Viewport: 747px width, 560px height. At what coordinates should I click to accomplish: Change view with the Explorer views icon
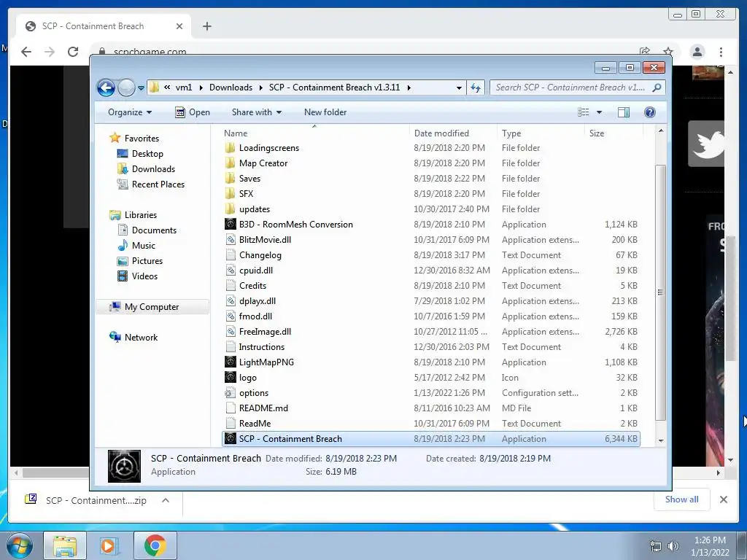click(583, 112)
